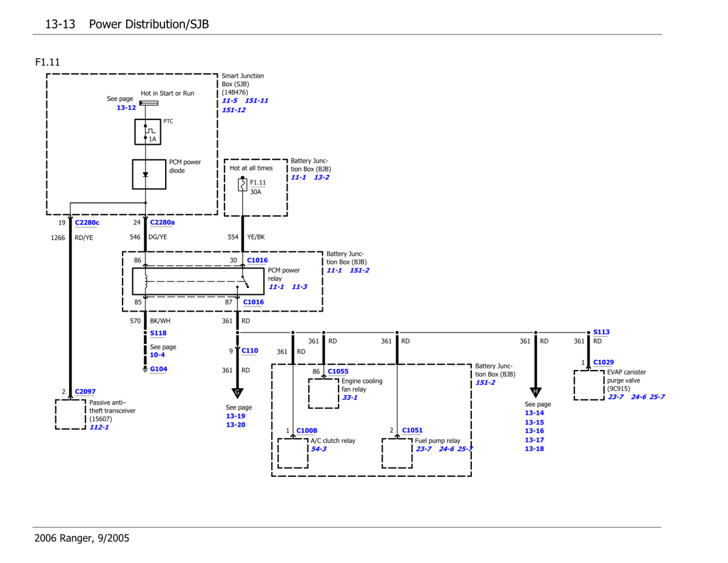
Task: Open the S113 splice link
Action: 601,332
